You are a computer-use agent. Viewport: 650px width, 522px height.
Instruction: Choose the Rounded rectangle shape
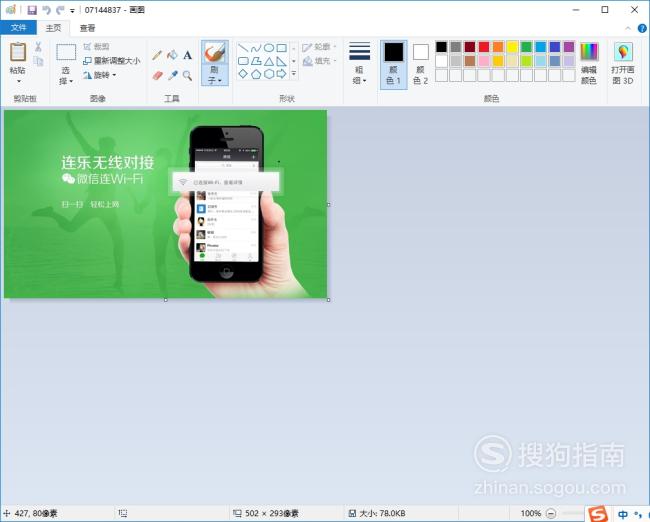tap(243, 61)
